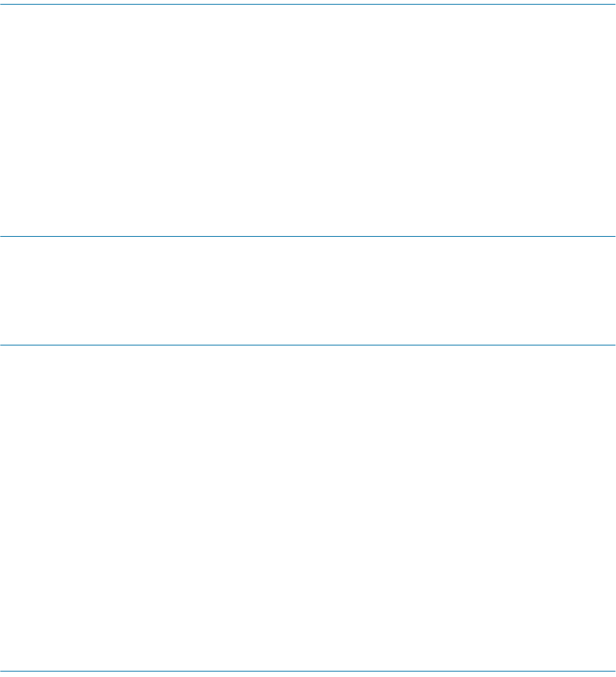Screen dimensions: 616x677
Task: Click left side of narrow middle section
Action: 44,290
